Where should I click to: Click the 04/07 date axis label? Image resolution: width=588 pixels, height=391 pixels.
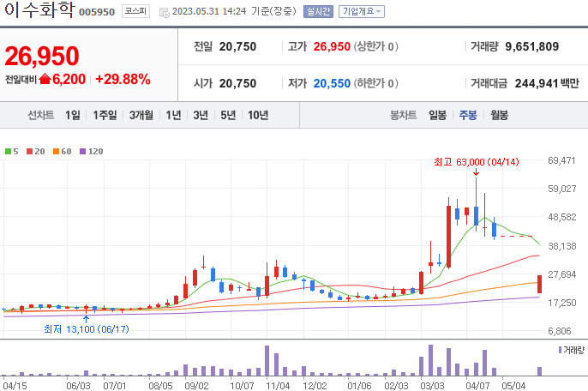(477, 386)
